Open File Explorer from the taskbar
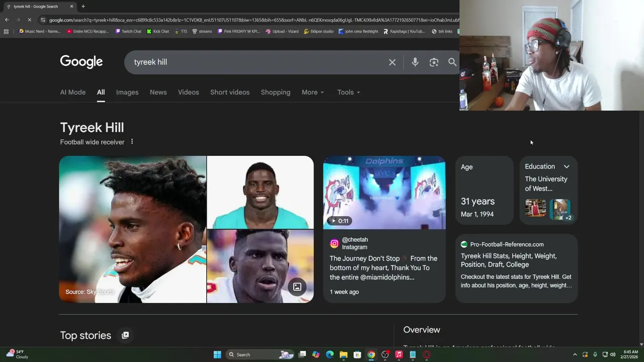644x362 pixels. [344, 354]
